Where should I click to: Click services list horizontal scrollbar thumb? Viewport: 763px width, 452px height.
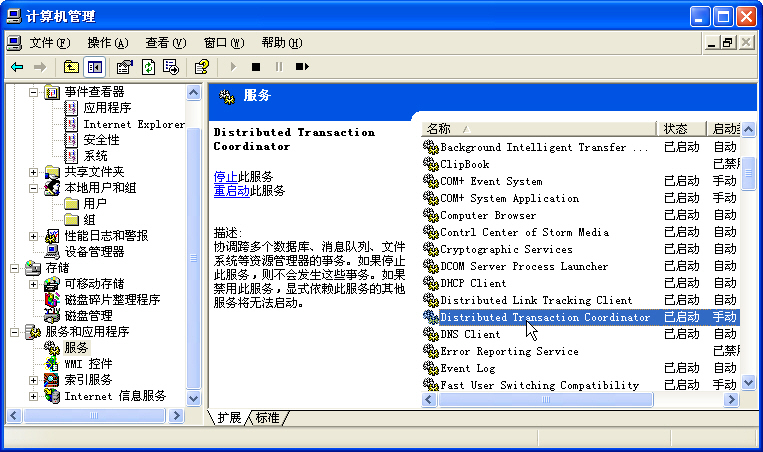[545, 399]
